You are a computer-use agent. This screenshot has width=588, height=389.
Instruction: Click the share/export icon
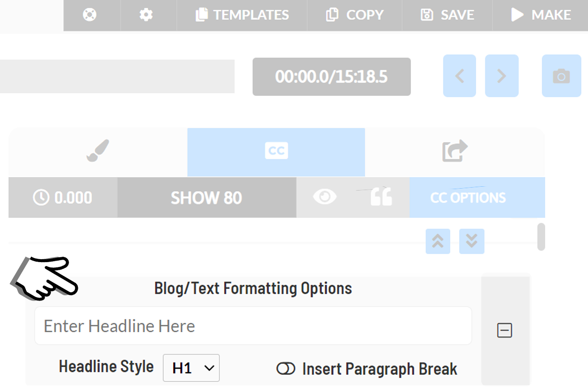tap(455, 151)
